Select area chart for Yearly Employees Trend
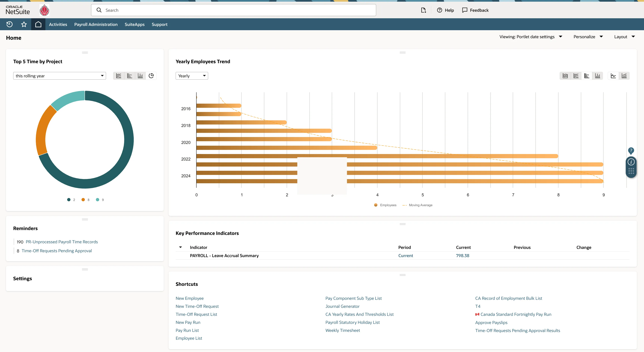The height and width of the screenshot is (352, 644). point(565,76)
